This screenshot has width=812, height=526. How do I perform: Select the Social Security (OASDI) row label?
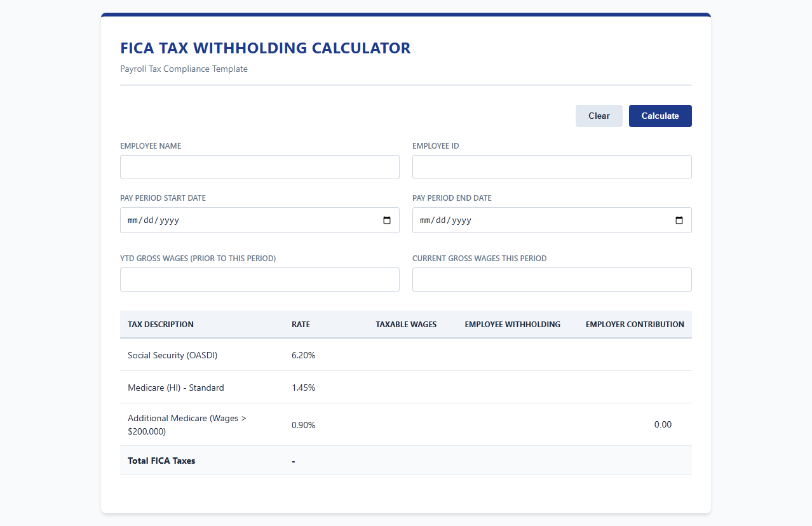click(173, 355)
